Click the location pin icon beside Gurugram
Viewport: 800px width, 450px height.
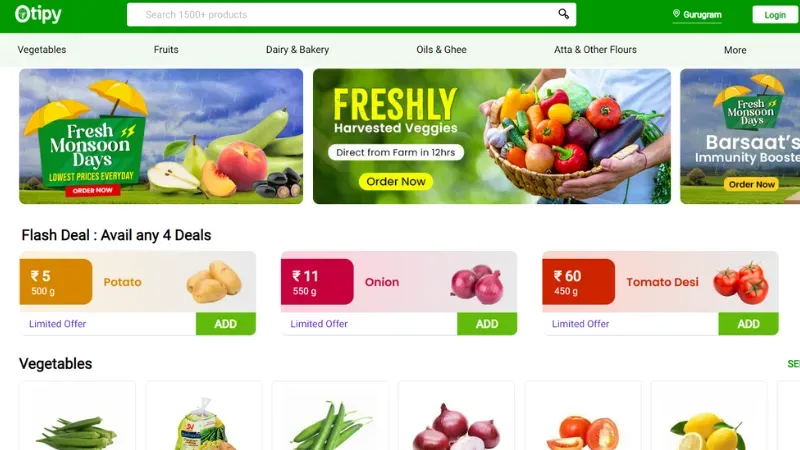click(677, 14)
